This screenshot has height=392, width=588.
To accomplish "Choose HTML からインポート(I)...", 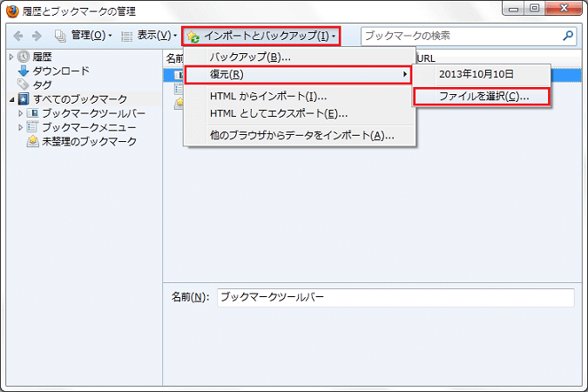I will pos(300,97).
